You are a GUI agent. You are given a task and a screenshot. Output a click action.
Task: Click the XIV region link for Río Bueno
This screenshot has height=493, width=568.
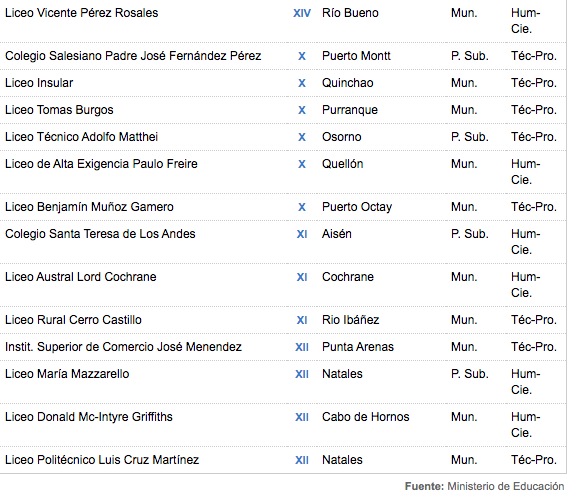[x=302, y=13]
